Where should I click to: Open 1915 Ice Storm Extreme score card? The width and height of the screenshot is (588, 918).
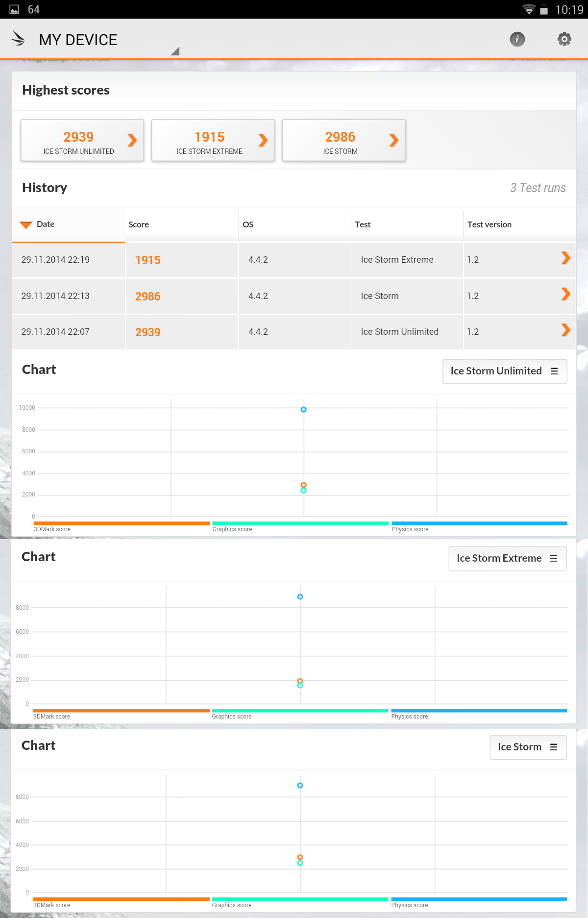coord(213,140)
